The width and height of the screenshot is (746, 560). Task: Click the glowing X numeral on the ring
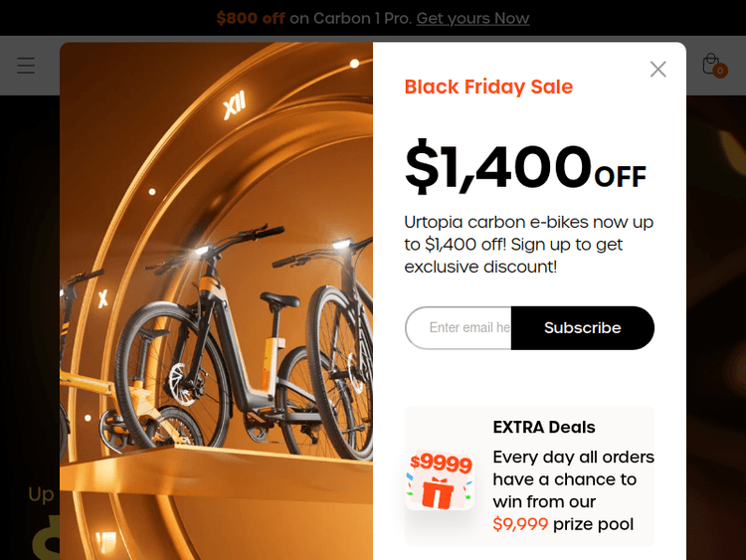click(102, 297)
